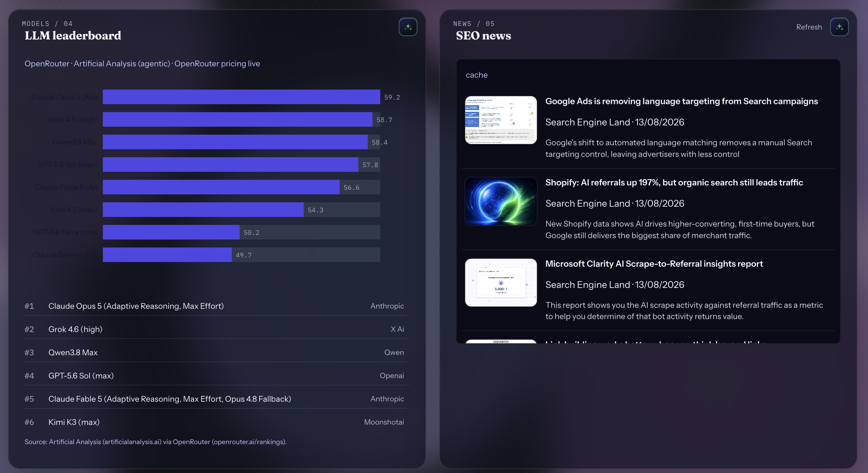Image resolution: width=868 pixels, height=473 pixels.
Task: Click the Microsoft Clarity report thumbnail
Action: (x=501, y=282)
